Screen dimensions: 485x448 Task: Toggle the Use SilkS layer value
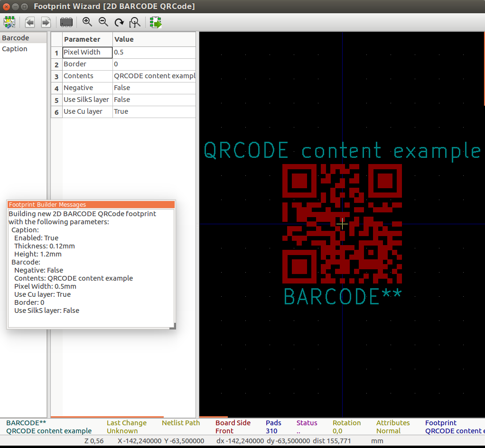(x=154, y=100)
